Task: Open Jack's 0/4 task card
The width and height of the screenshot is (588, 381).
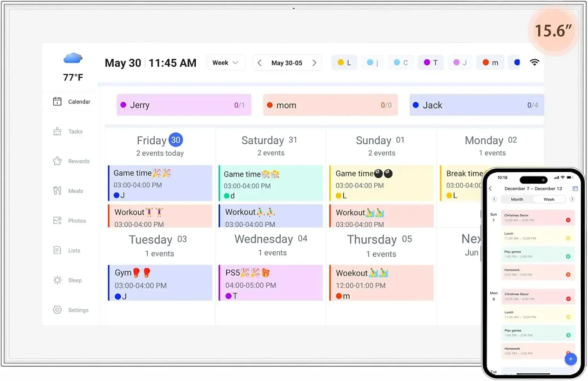Action: (x=477, y=105)
